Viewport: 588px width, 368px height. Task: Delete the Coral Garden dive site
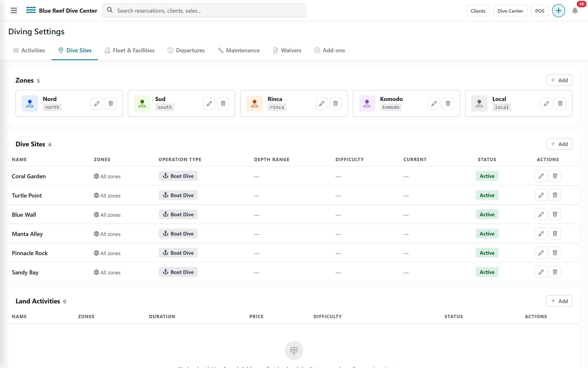coord(555,176)
